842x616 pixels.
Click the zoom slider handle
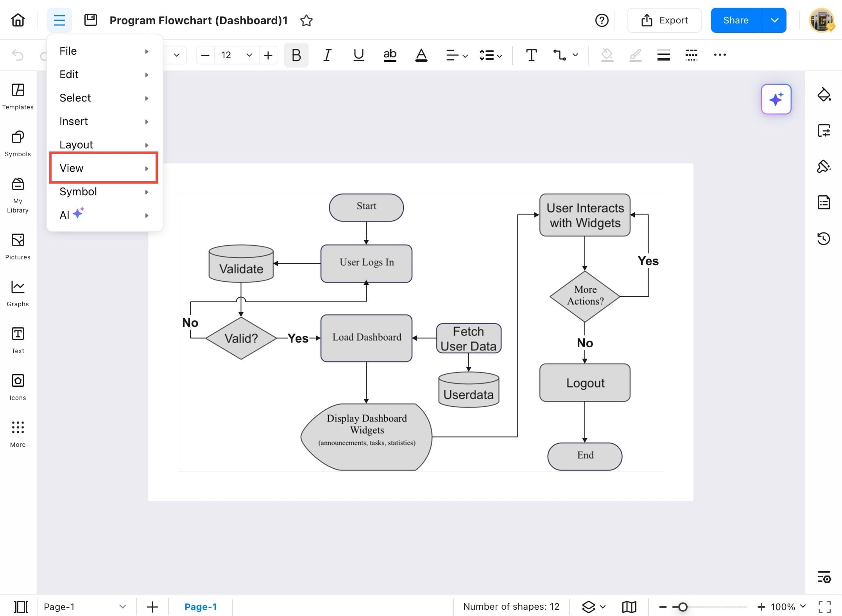click(x=683, y=607)
